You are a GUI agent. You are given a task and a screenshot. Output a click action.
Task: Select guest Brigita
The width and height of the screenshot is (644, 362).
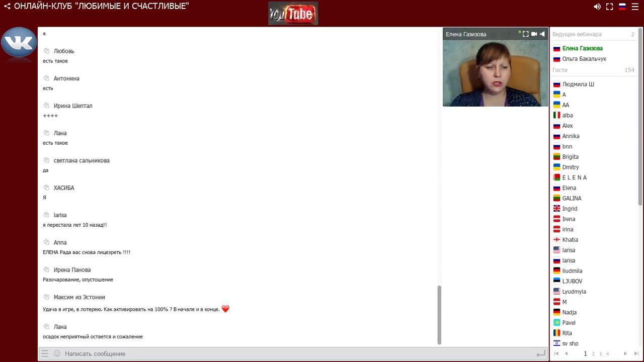tap(570, 157)
